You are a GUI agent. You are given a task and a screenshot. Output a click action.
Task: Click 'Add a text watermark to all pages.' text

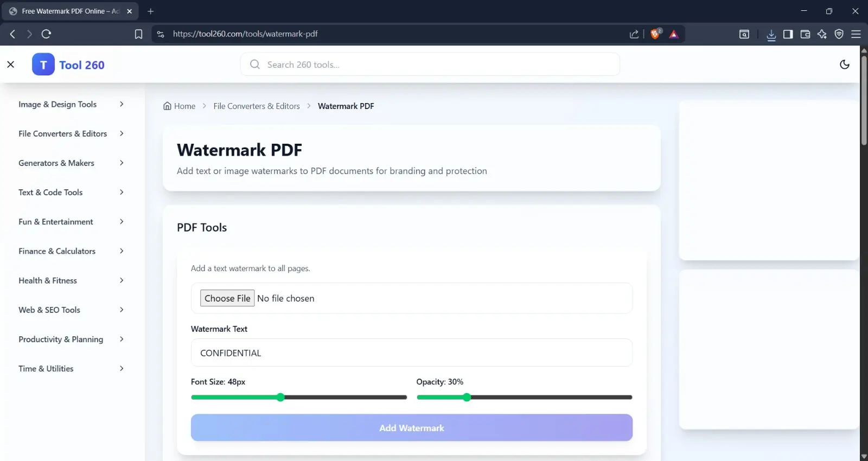pos(251,268)
